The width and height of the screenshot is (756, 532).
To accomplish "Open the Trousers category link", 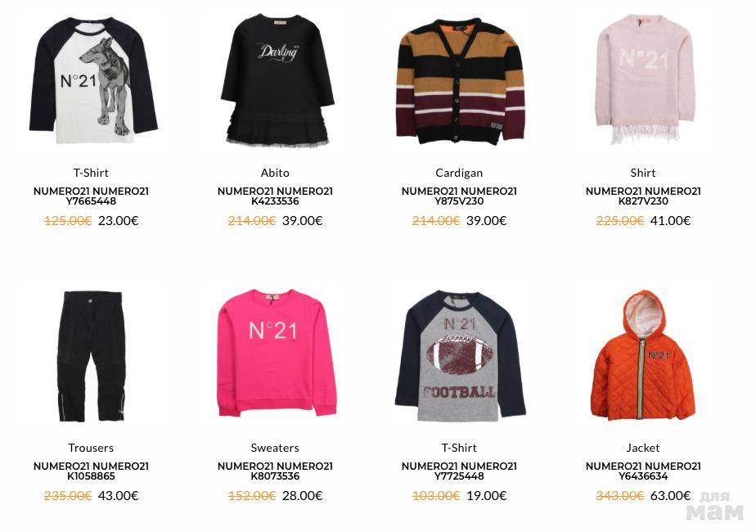I will coord(91,448).
